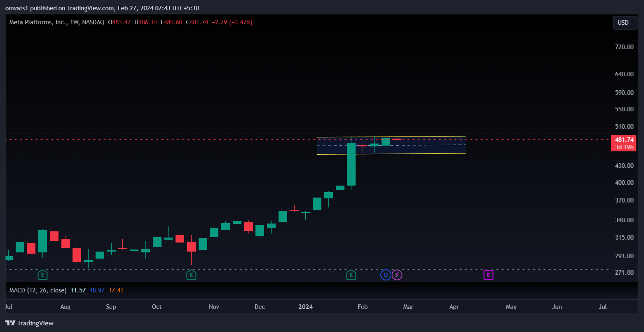Viewport: 644px width, 332px height.
Task: Click the 510.00 price axis label
Action: coord(624,127)
